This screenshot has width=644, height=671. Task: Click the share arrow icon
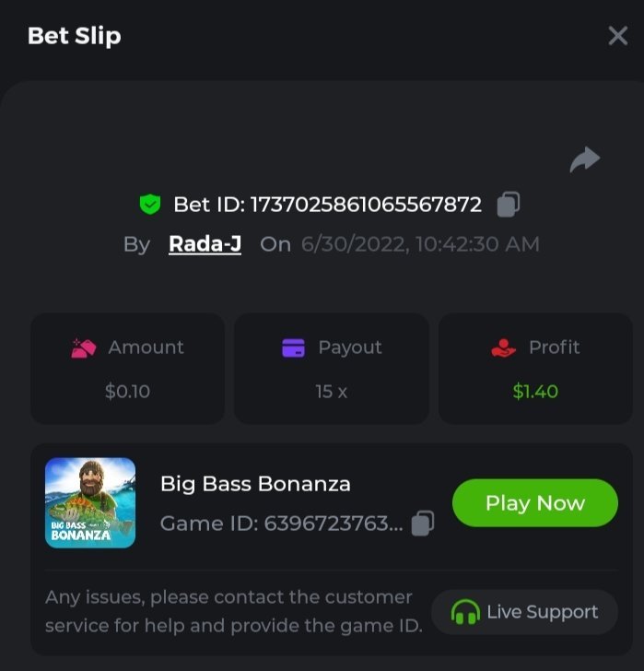point(584,159)
